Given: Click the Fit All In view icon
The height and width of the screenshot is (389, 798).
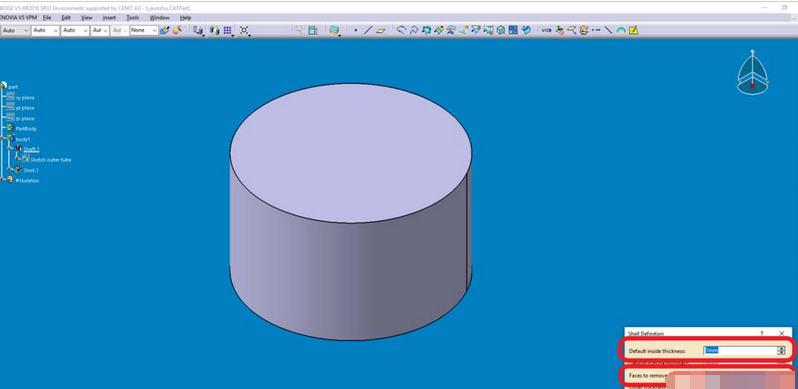Looking at the screenshot, I should 245,31.
